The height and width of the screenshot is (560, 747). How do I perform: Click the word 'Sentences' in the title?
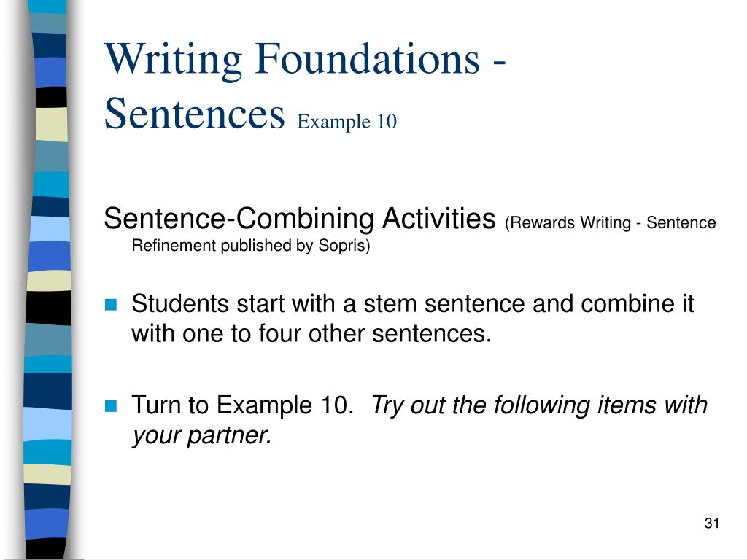194,113
